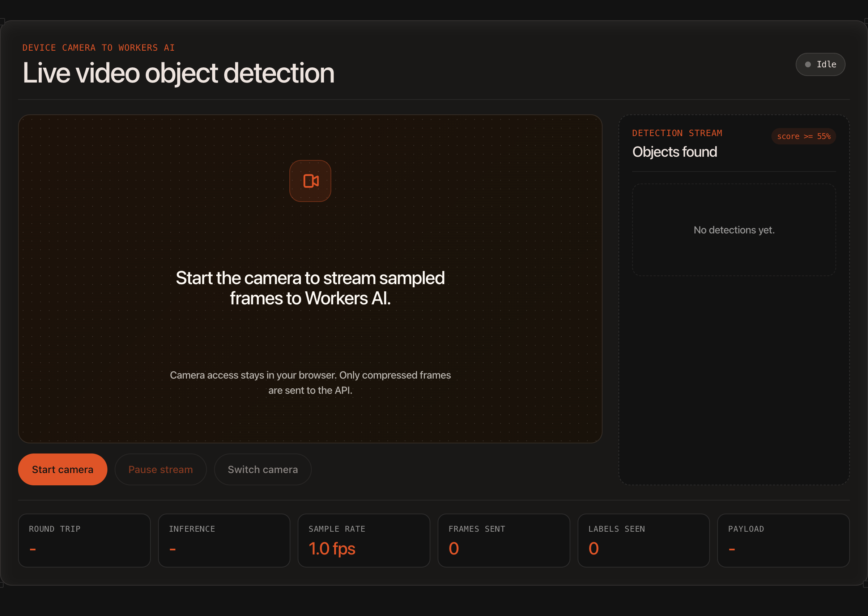Click the Live video object detection title
Viewport: 868px width, 616px height.
click(179, 73)
